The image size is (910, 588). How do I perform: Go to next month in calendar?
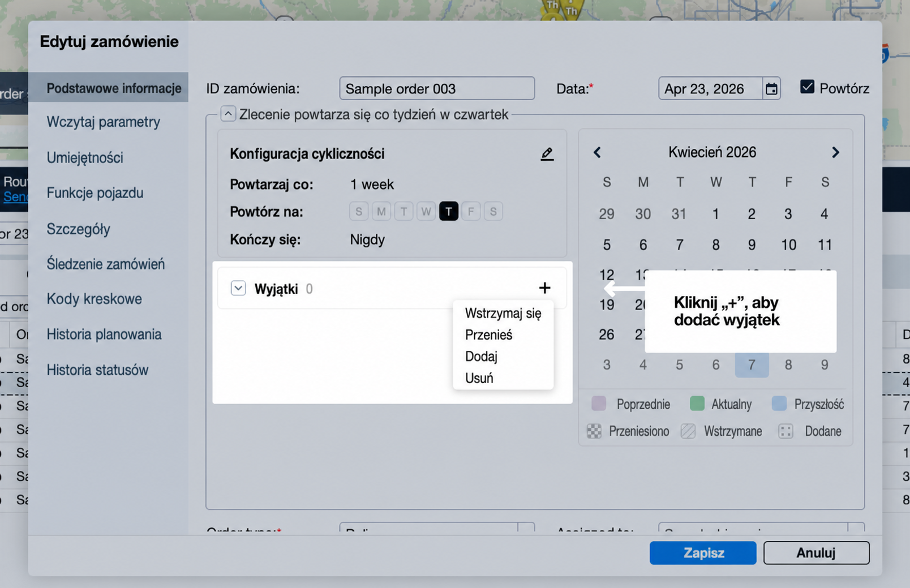click(x=835, y=152)
